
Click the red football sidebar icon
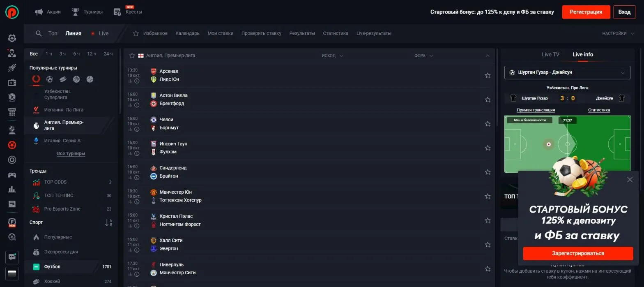point(12,145)
